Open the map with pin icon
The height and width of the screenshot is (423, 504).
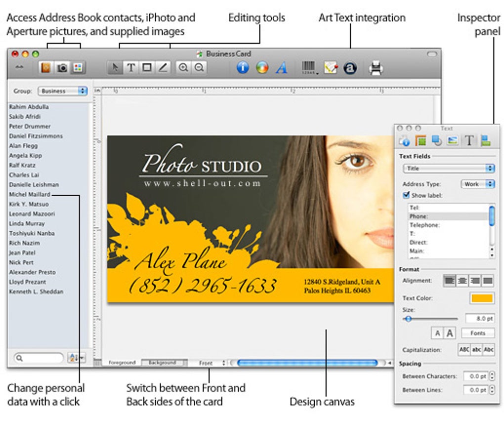click(x=331, y=68)
